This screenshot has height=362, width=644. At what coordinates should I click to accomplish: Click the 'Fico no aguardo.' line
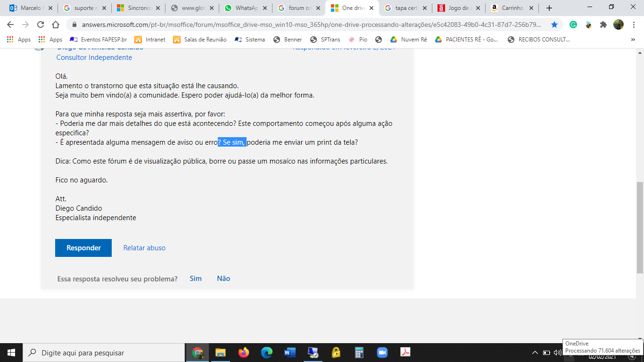click(82, 180)
